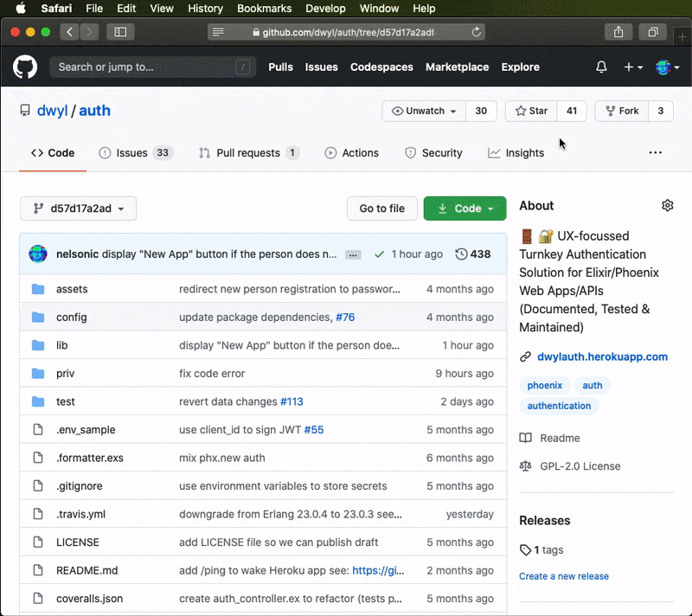This screenshot has height=616, width=692.
Task: Click the Safari Share icon
Action: pos(618,31)
